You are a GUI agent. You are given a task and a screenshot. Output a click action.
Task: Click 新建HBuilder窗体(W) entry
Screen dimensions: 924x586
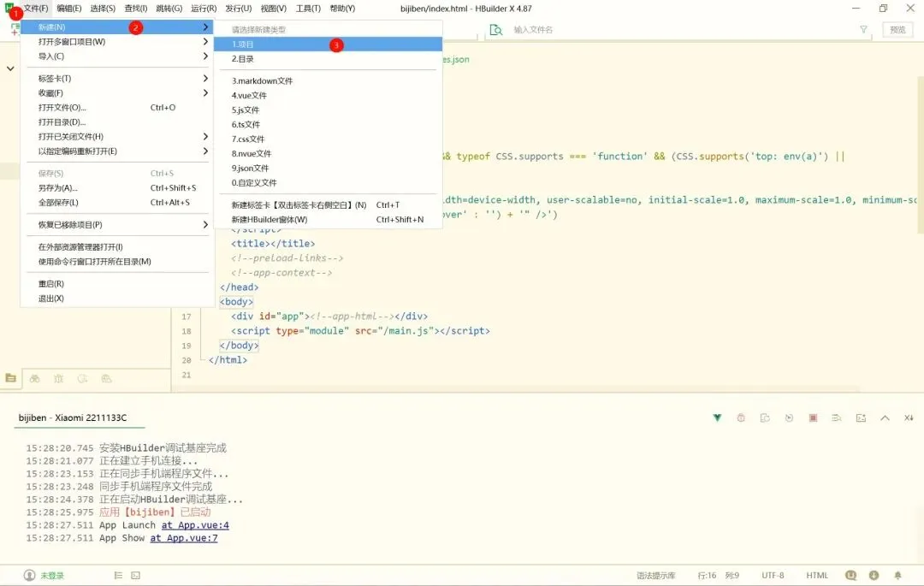point(329,220)
